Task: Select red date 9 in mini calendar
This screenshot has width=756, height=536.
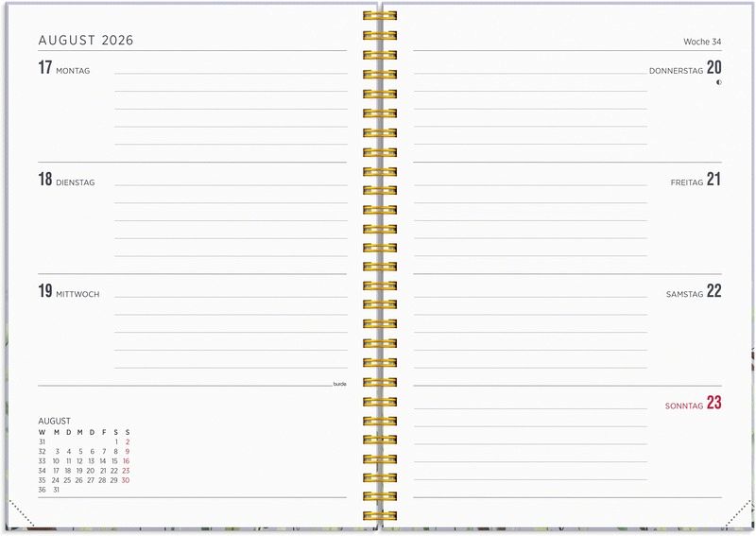Action: click(127, 451)
